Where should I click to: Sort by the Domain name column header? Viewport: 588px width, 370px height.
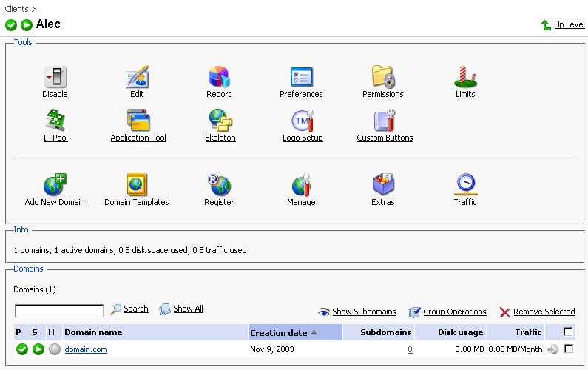pyautogui.click(x=93, y=332)
